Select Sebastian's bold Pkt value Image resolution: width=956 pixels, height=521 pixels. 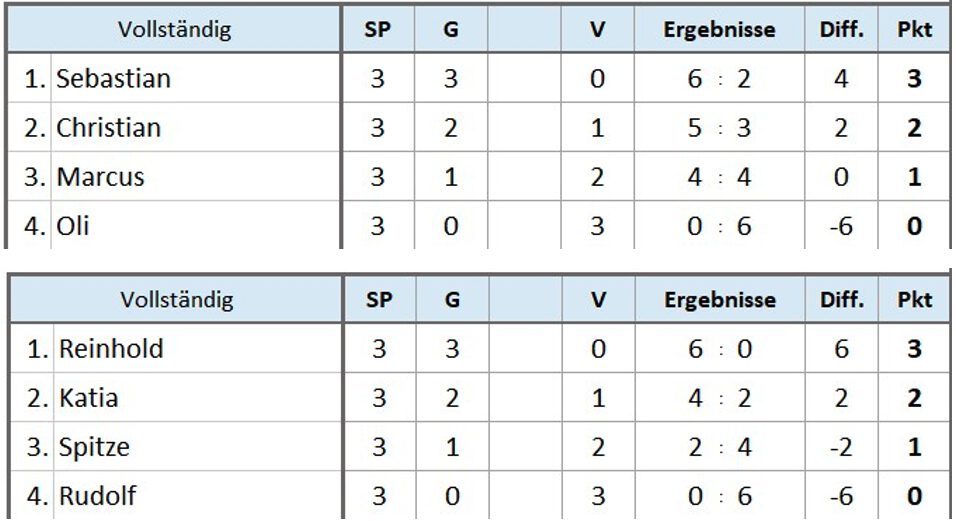point(913,79)
